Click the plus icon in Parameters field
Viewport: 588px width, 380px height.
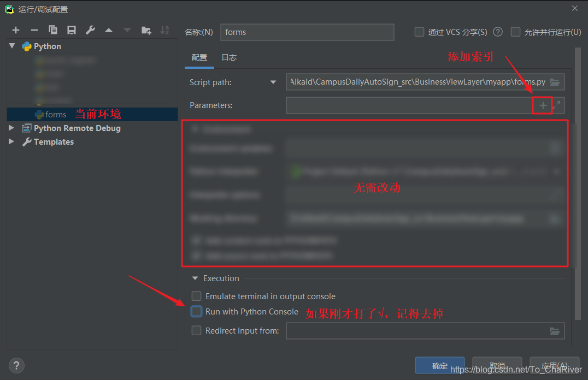coord(543,105)
